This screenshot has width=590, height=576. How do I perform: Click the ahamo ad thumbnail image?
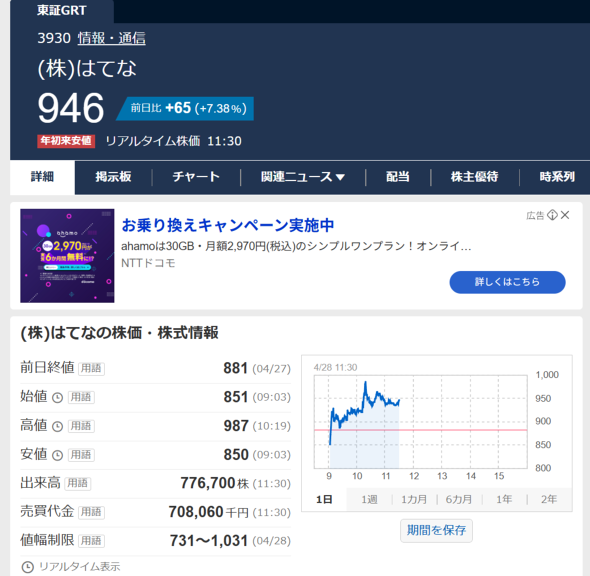(67, 255)
